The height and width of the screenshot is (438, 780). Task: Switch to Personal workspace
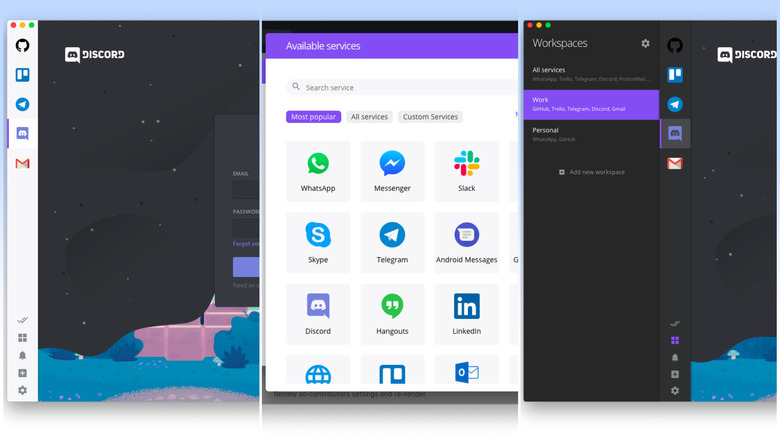click(591, 134)
